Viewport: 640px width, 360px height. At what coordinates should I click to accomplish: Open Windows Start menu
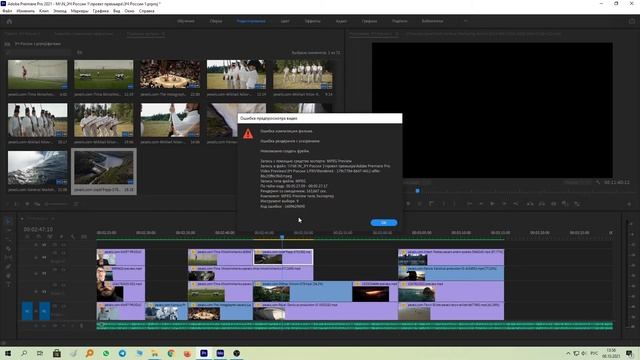pos(7,353)
